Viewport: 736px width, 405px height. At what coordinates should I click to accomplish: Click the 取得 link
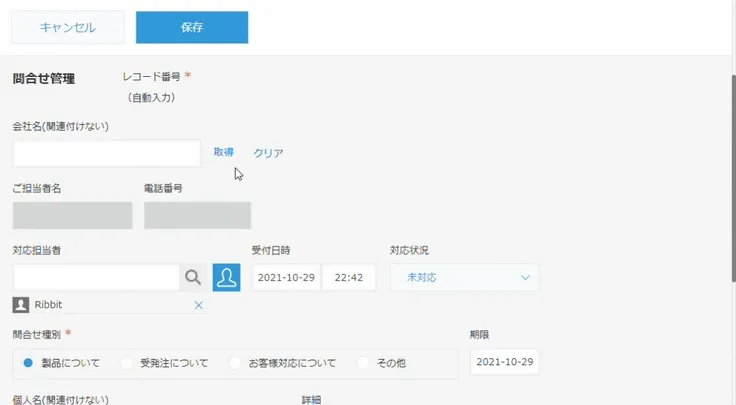[x=223, y=152]
